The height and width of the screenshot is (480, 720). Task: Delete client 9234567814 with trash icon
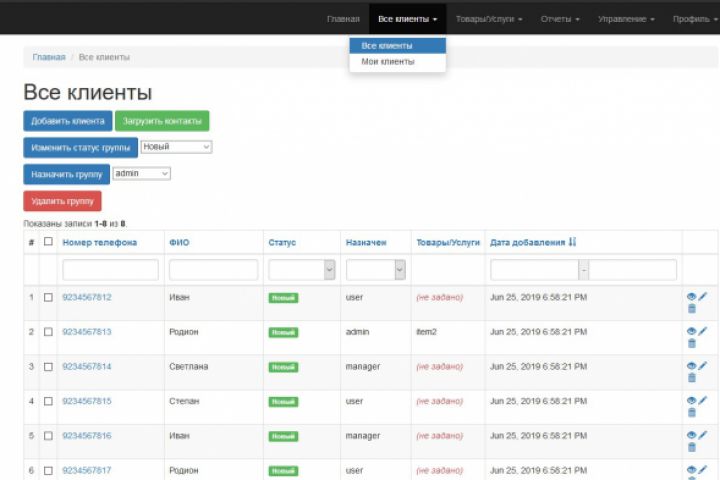(692, 378)
